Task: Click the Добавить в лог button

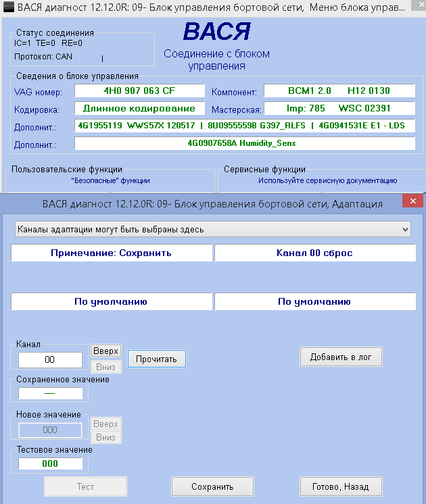Action: (x=341, y=357)
